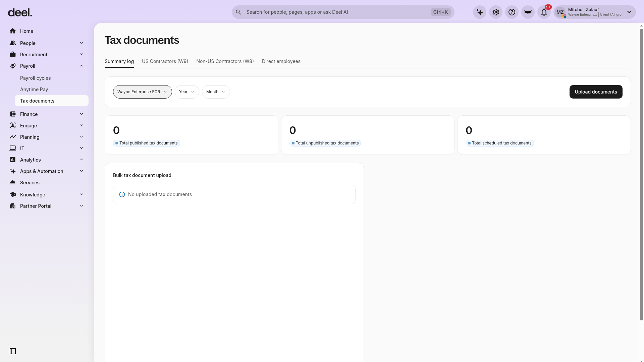Click the Mitchell Zulauf account name
Viewport: 644px width, 362px height.
point(583,9)
